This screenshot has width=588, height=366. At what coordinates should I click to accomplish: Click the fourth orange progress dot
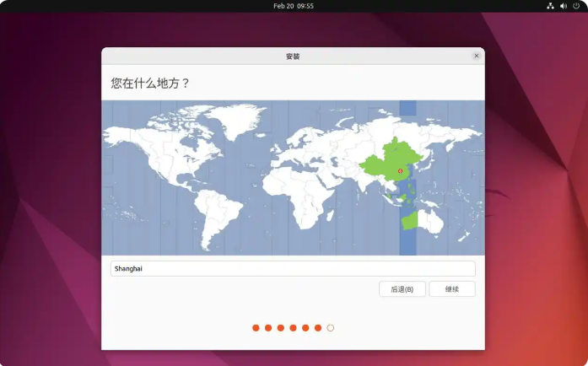pyautogui.click(x=293, y=327)
